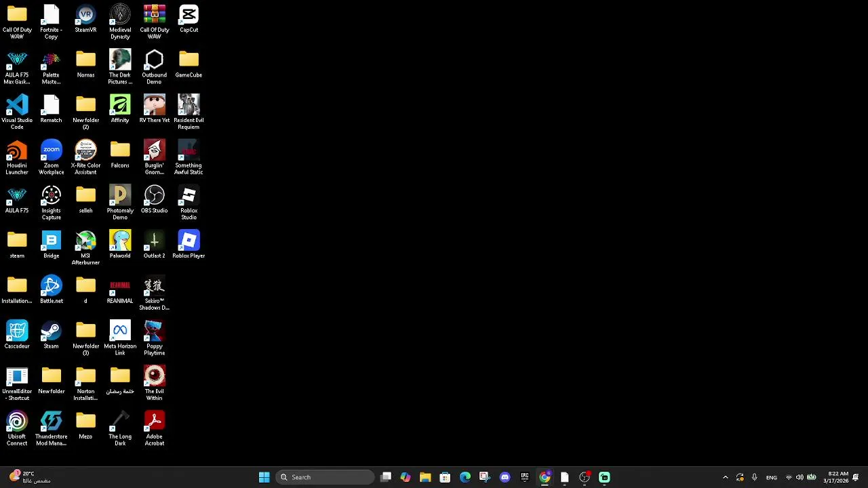Select the Call Of Duty WAW WinRAR archive
Image resolution: width=868 pixels, height=488 pixels.
click(x=154, y=22)
